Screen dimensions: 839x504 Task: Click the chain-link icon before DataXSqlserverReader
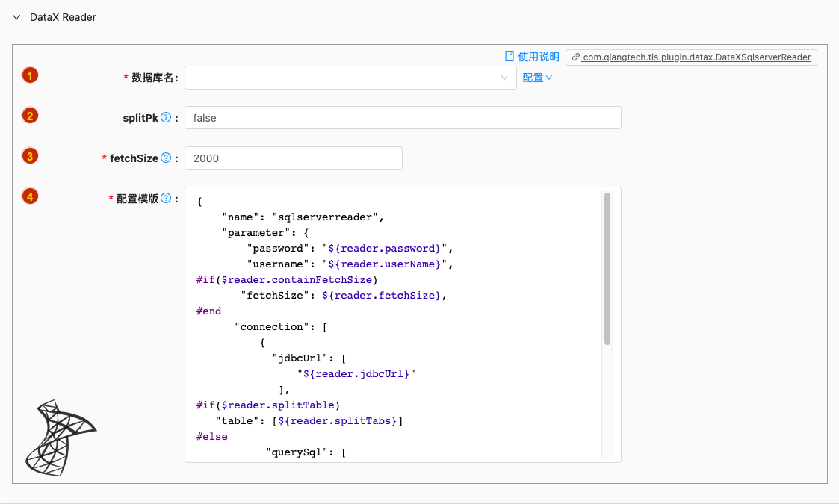coord(576,57)
